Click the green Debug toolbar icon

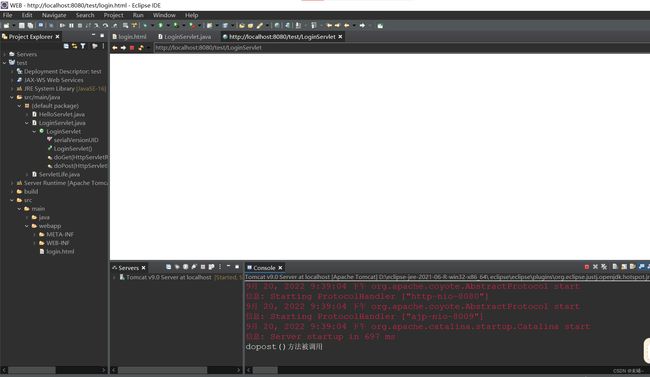pyautogui.click(x=145, y=25)
